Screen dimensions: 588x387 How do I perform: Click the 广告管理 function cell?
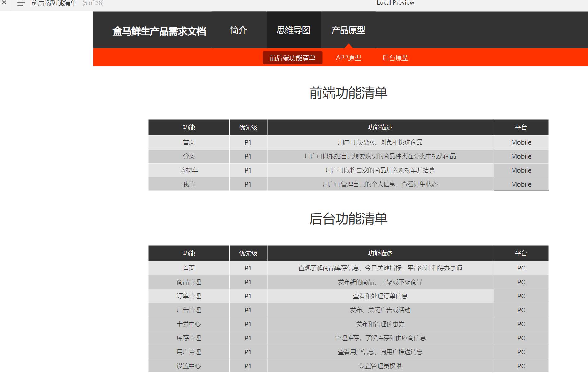189,310
